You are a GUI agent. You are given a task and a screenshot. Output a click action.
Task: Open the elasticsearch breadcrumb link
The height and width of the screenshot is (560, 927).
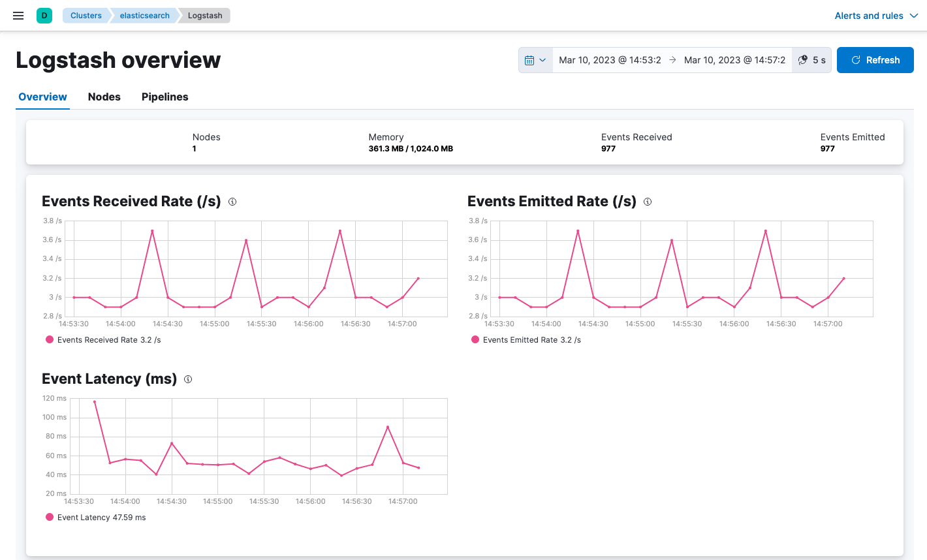[143, 15]
